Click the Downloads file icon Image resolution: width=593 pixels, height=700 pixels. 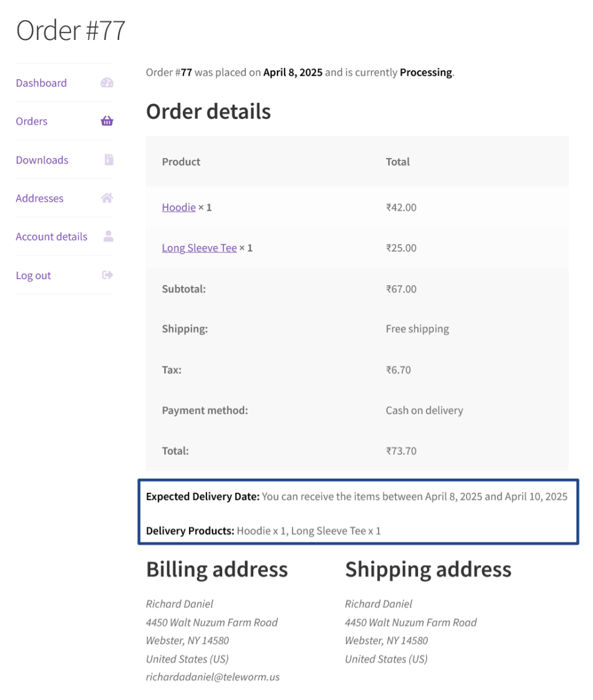(x=108, y=160)
